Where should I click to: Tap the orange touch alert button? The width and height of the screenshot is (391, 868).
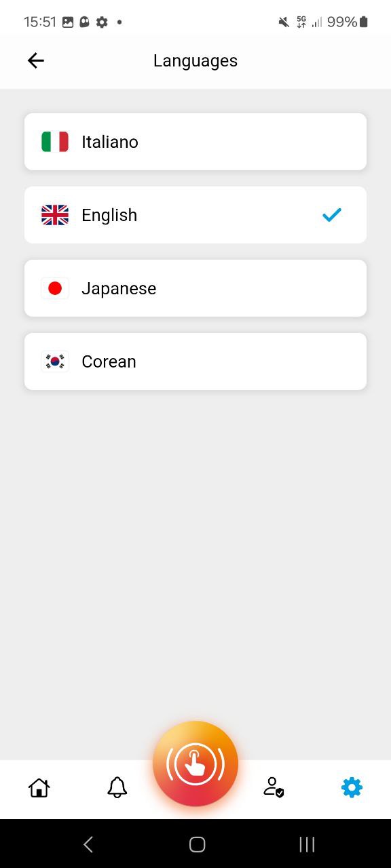pyautogui.click(x=195, y=764)
